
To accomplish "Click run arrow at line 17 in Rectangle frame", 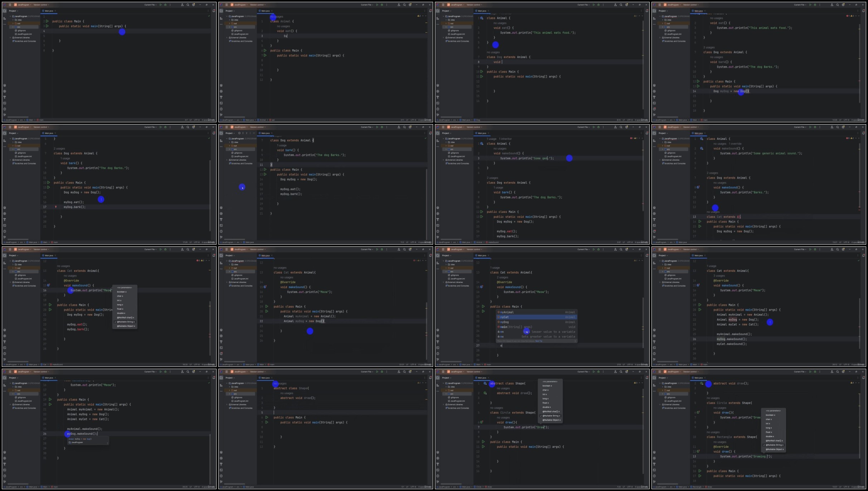I will (x=700, y=476).
